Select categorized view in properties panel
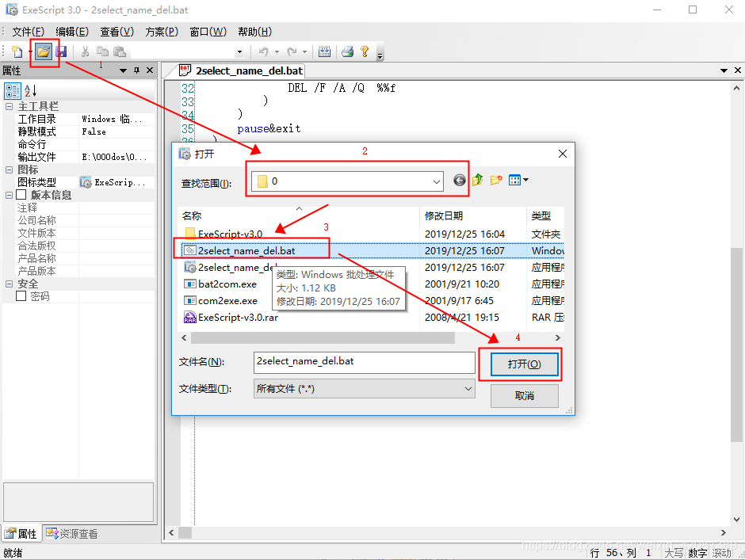745x560 pixels. point(13,91)
